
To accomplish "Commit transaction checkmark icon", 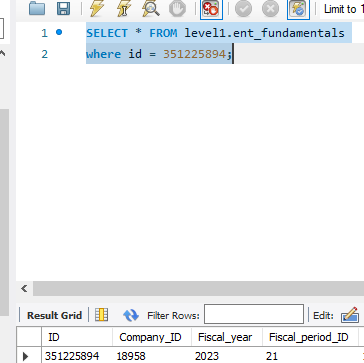I will pyautogui.click(x=243, y=9).
